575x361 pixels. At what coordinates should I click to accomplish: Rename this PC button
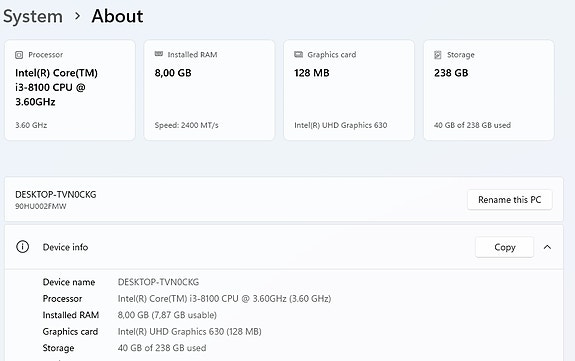(510, 200)
